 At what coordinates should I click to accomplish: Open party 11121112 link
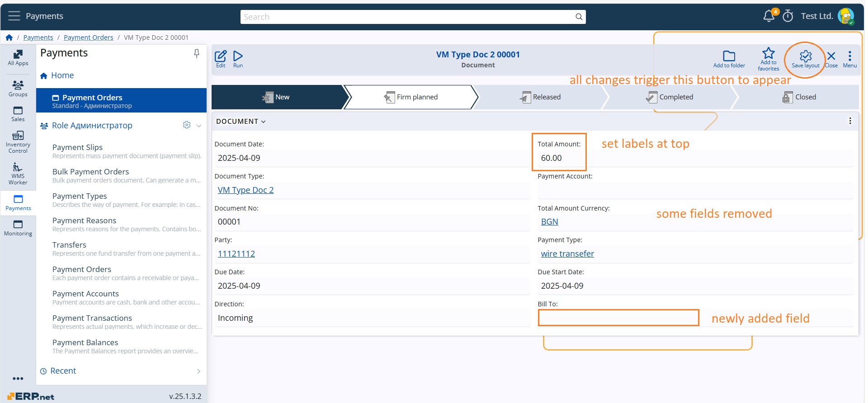coord(236,254)
